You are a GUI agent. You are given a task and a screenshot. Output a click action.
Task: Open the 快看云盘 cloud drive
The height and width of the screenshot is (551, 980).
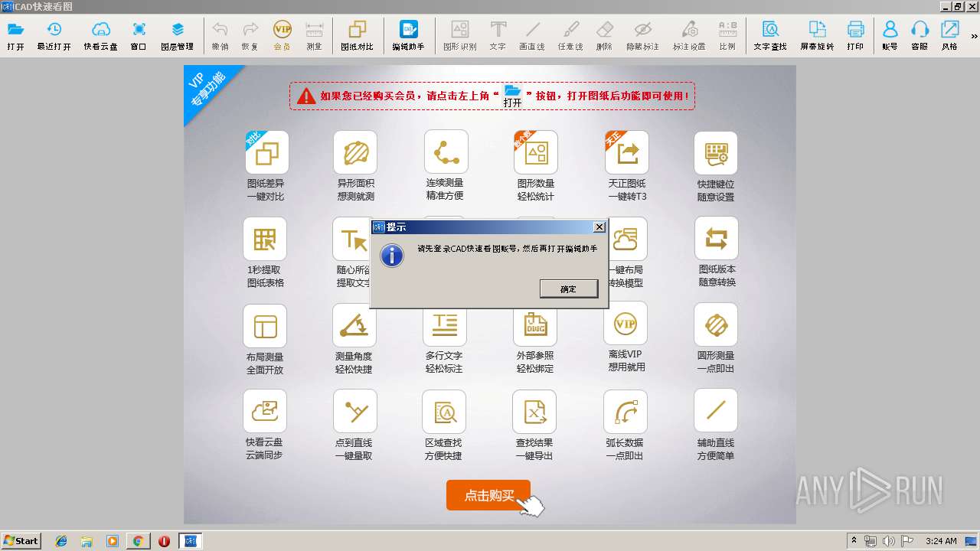pos(100,35)
